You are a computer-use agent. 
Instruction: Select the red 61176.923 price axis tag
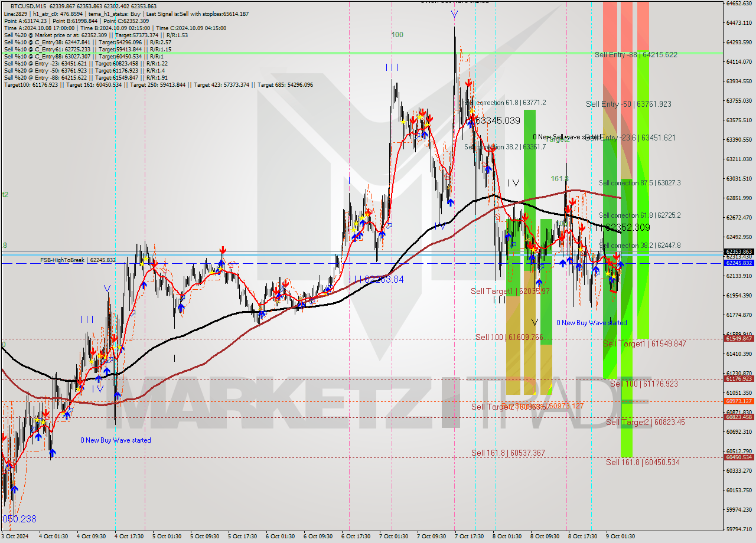(x=739, y=379)
